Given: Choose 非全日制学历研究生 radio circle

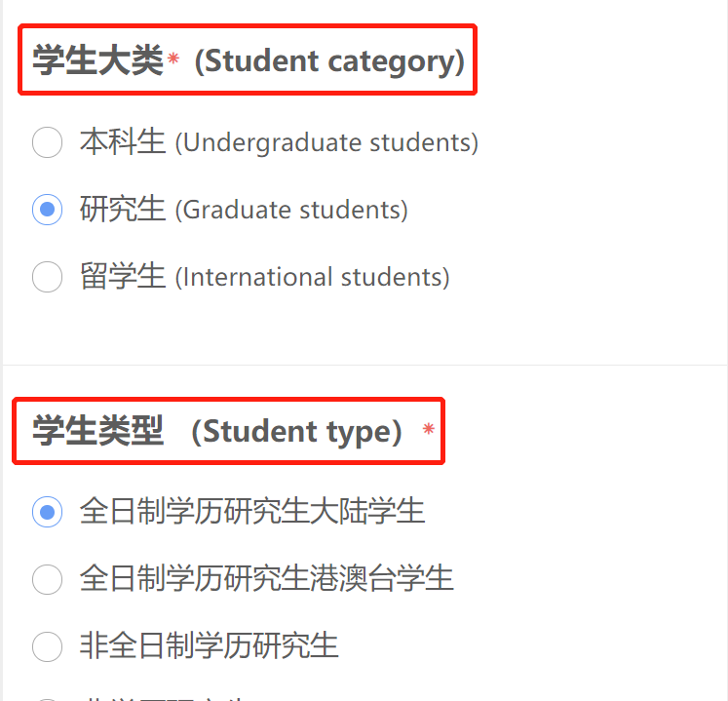Looking at the screenshot, I should pos(47,645).
